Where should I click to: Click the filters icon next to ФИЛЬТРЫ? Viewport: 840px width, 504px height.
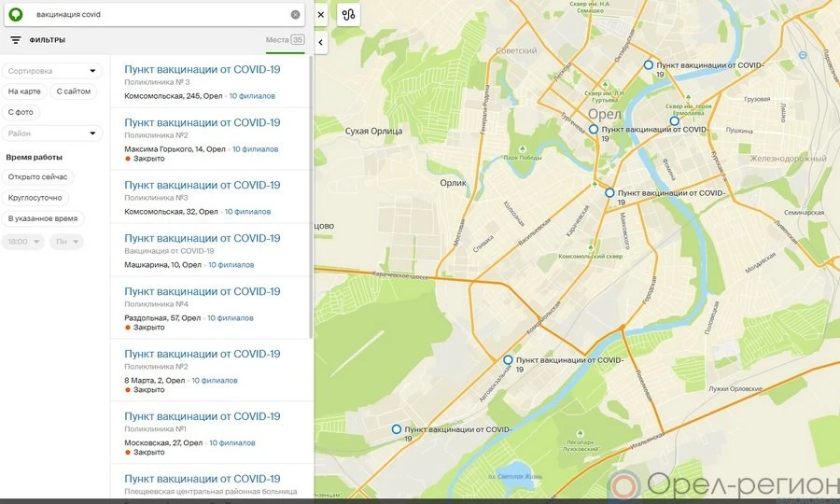(x=16, y=40)
